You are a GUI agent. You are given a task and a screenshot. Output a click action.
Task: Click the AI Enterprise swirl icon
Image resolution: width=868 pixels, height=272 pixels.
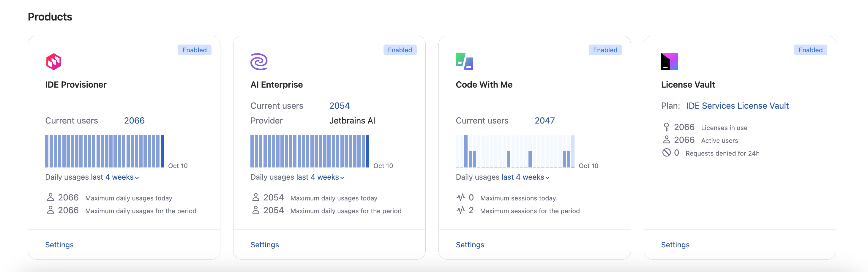click(x=259, y=61)
